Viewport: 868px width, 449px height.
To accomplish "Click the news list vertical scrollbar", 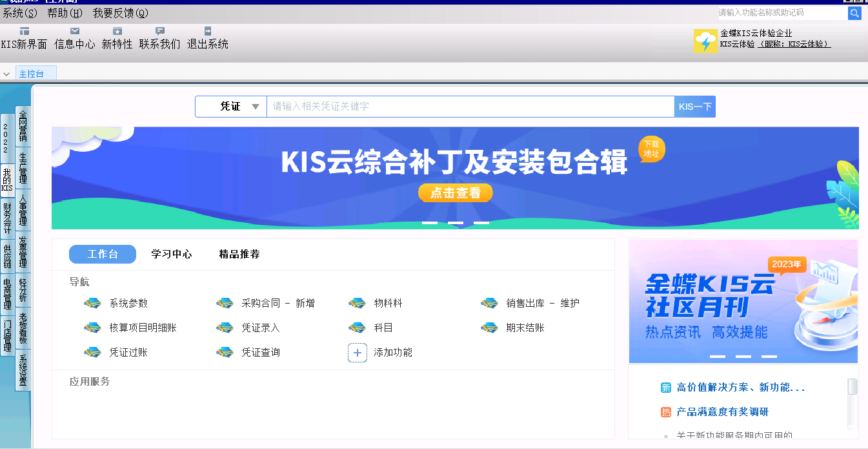I will click(853, 412).
